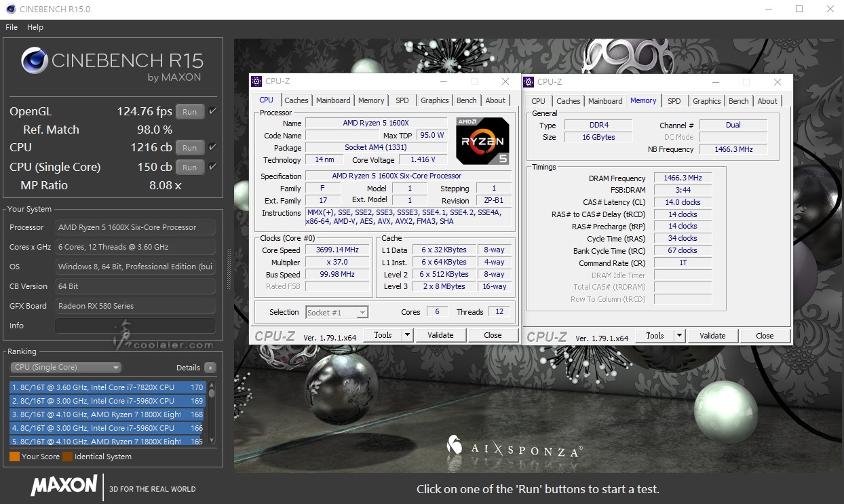Open About tab in CPU-Z processor window
The height and width of the screenshot is (504, 844).
[495, 100]
